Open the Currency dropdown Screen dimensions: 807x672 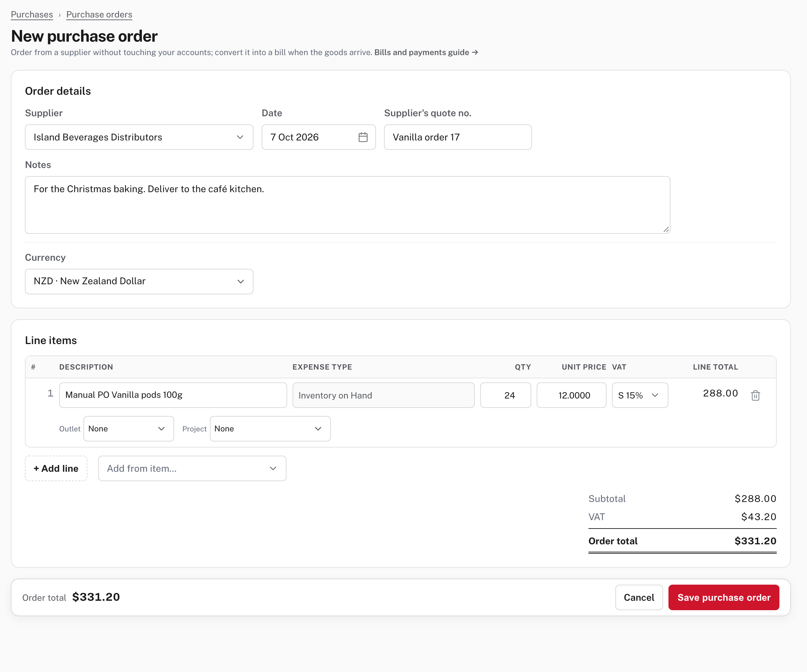click(x=139, y=282)
